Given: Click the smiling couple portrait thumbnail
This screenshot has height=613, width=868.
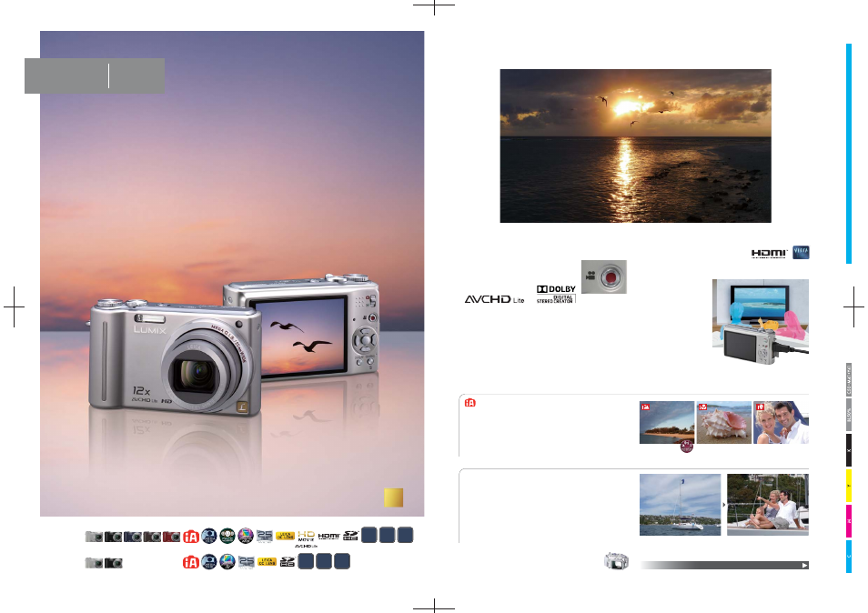Looking at the screenshot, I should coord(781,423).
